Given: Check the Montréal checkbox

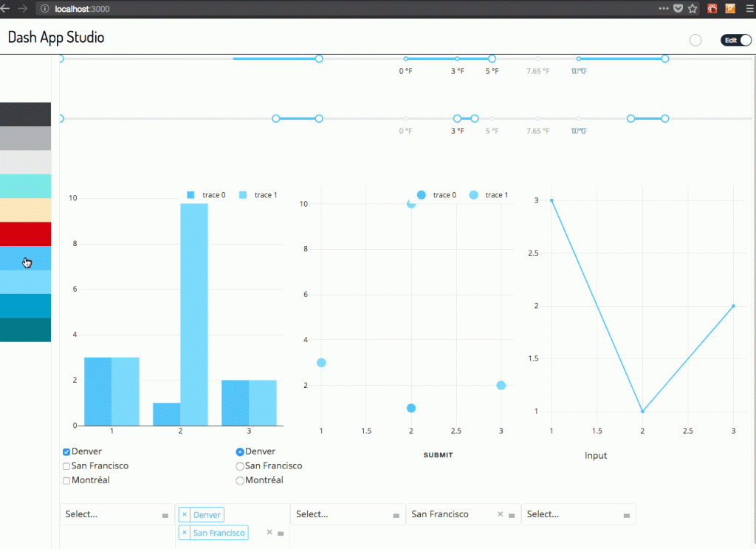Looking at the screenshot, I should click(x=66, y=480).
